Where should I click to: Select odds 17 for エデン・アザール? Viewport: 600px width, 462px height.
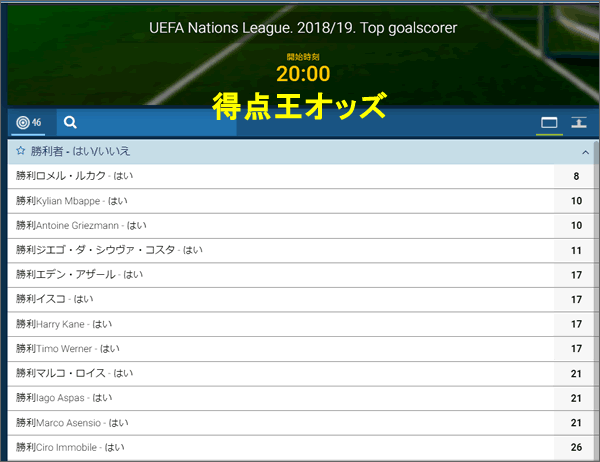click(574, 275)
